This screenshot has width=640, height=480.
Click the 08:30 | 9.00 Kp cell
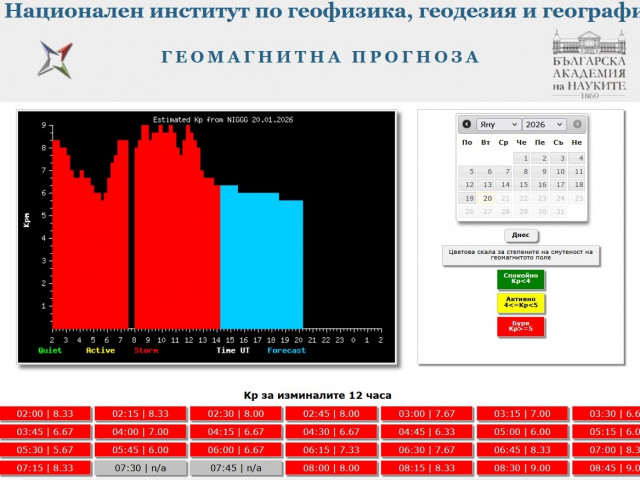pos(516,468)
